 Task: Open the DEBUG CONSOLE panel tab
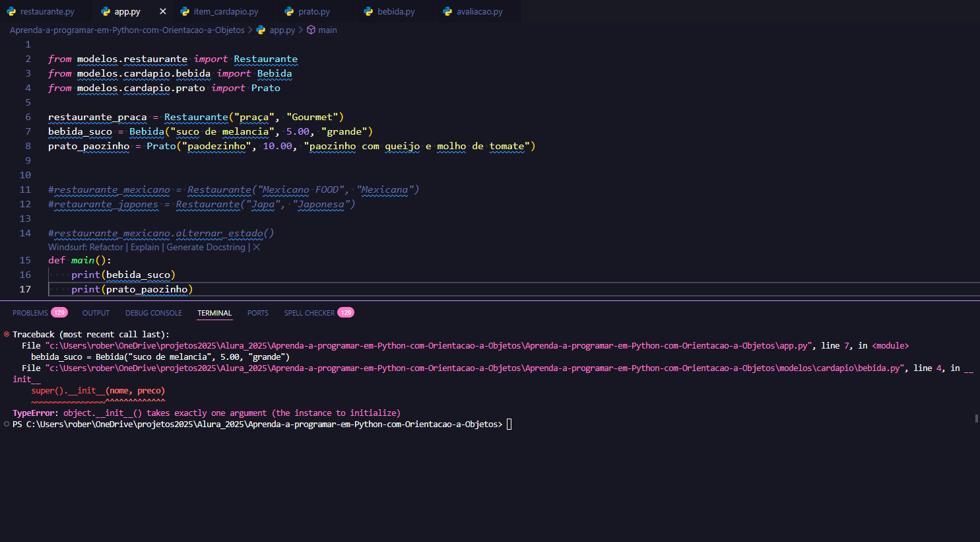(153, 313)
